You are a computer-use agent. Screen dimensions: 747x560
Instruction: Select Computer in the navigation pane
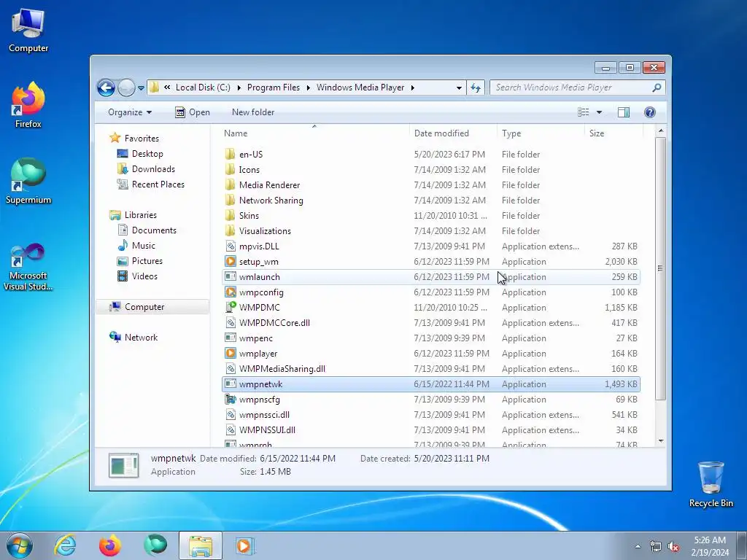tap(152, 307)
